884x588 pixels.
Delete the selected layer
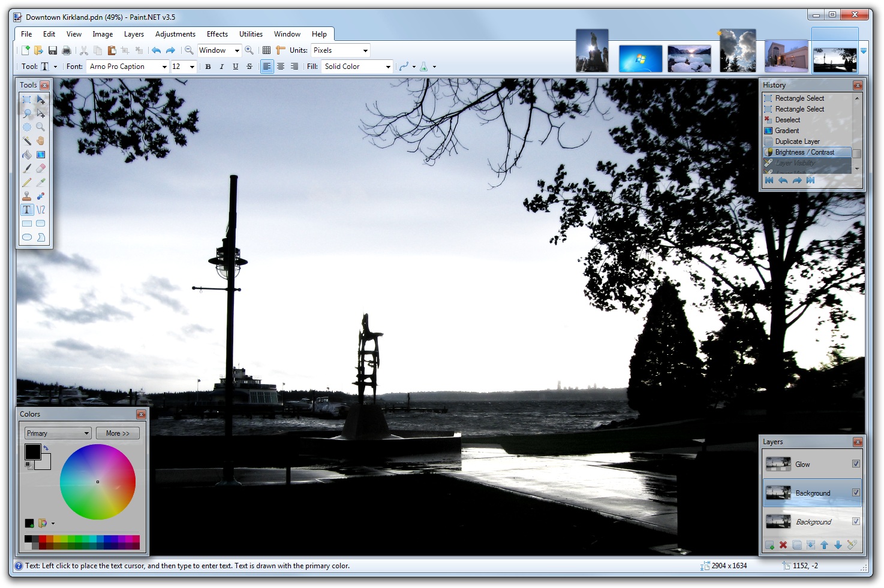tap(783, 545)
